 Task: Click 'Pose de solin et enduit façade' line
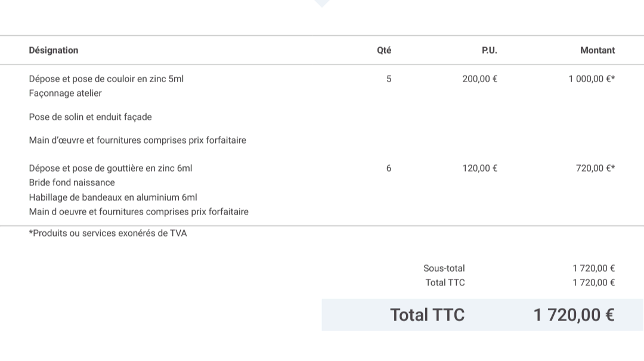tap(91, 117)
